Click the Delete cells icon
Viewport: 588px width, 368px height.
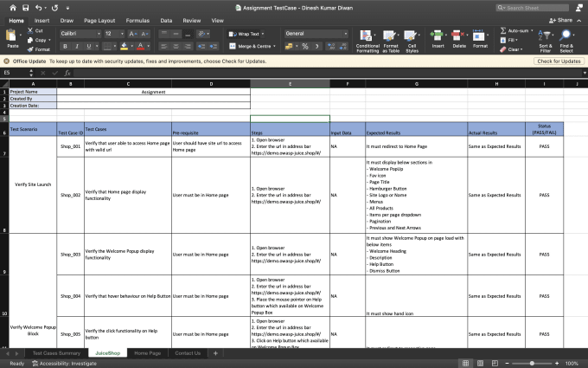pyautogui.click(x=457, y=36)
